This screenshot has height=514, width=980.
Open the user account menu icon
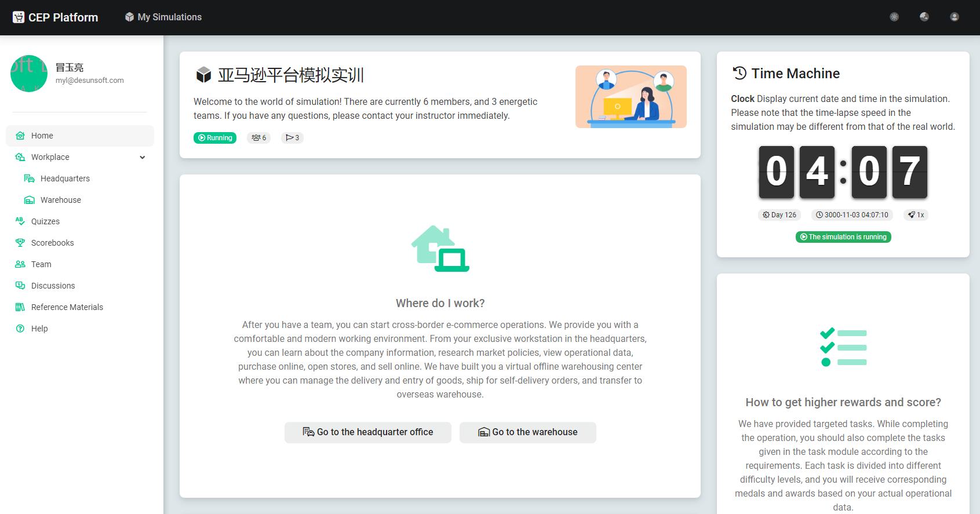pos(955,17)
